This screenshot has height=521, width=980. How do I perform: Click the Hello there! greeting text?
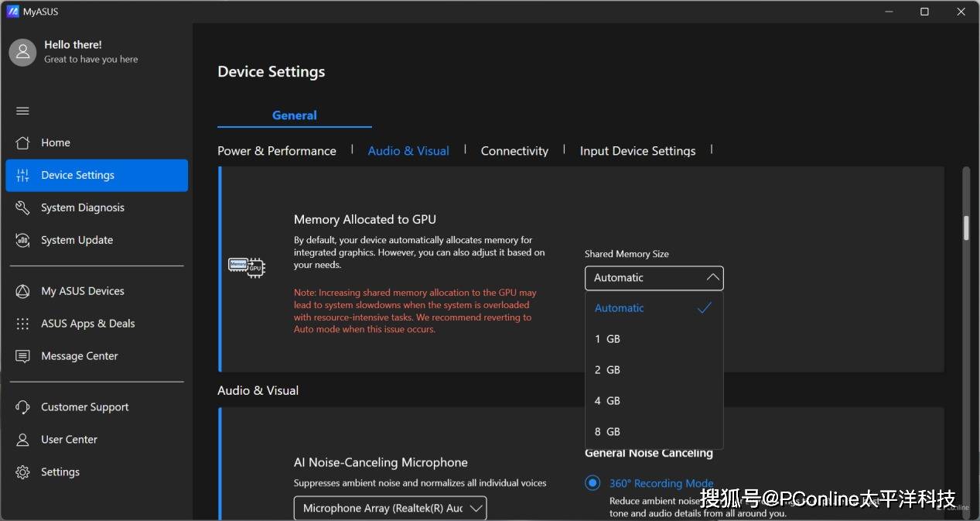[73, 45]
